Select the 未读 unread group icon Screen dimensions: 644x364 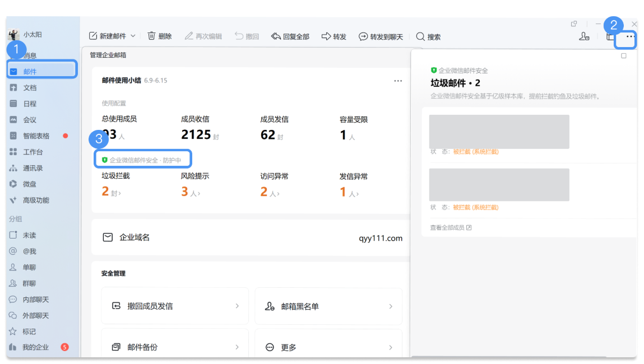pyautogui.click(x=13, y=235)
